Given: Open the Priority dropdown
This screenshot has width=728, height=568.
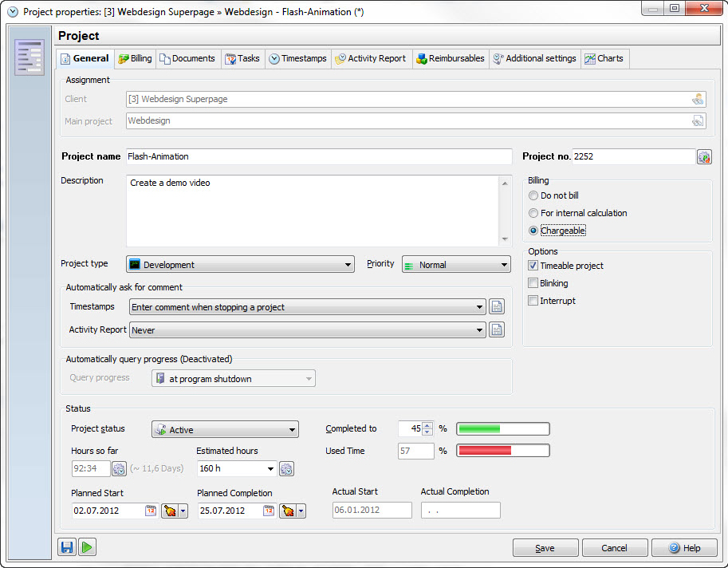Looking at the screenshot, I should click(x=456, y=265).
